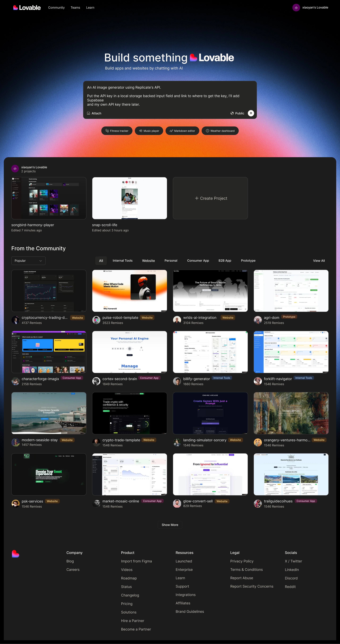The width and height of the screenshot is (340, 644).
Task: Click the cortex-second-brain author avatar
Action: (96, 381)
